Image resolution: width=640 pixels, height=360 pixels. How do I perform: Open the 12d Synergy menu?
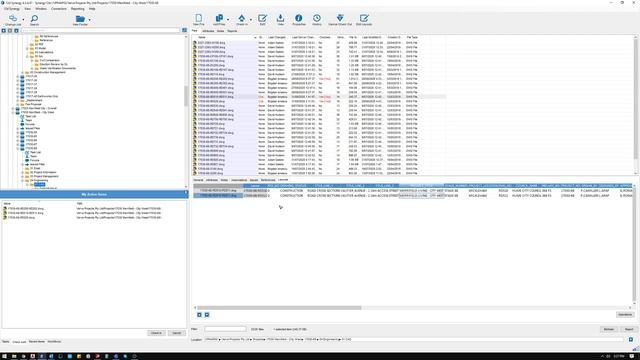pyautogui.click(x=12, y=9)
